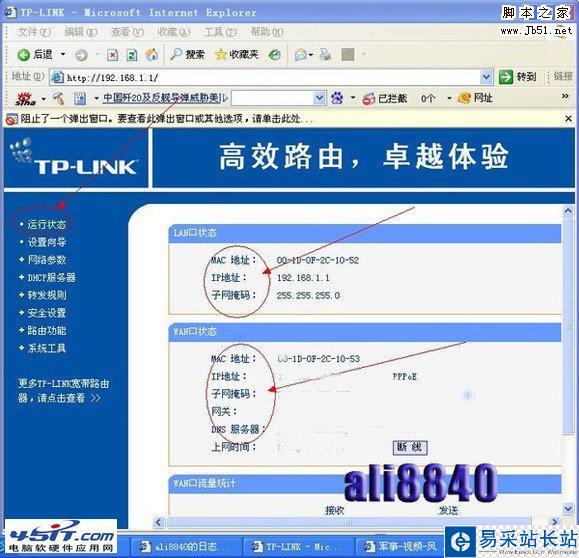Click the Stop loading icon

[x=112, y=55]
